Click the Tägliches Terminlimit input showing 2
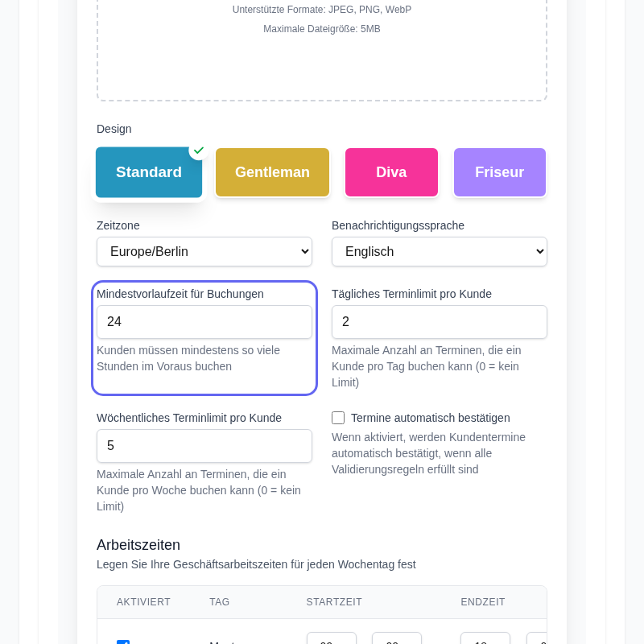 click(440, 322)
